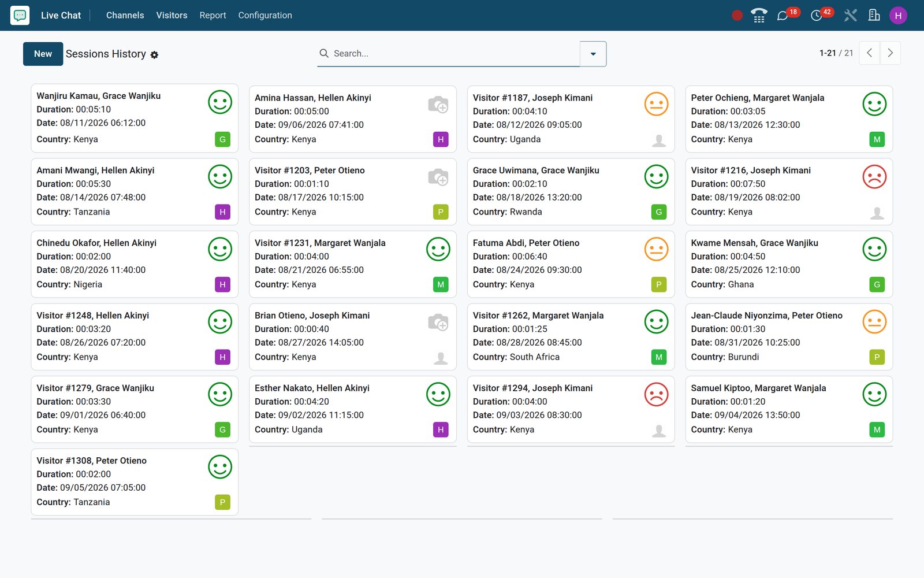
Task: Open conversations icon with 18 badge
Action: pos(783,16)
